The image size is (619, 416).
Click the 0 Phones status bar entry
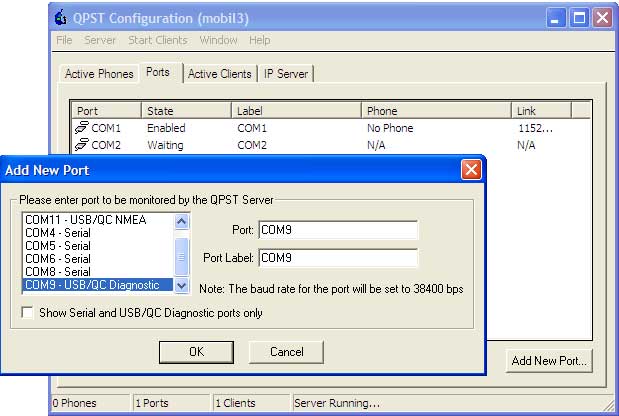point(90,403)
